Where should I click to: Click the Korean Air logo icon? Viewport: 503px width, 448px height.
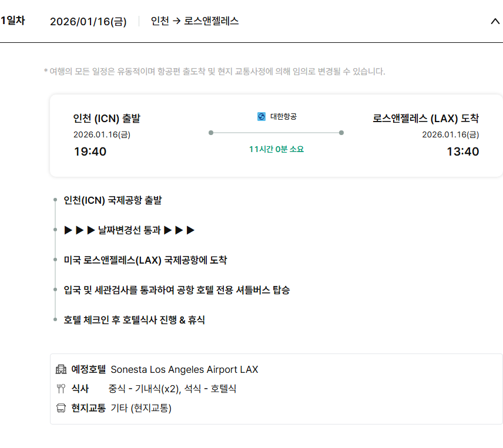[x=261, y=117]
